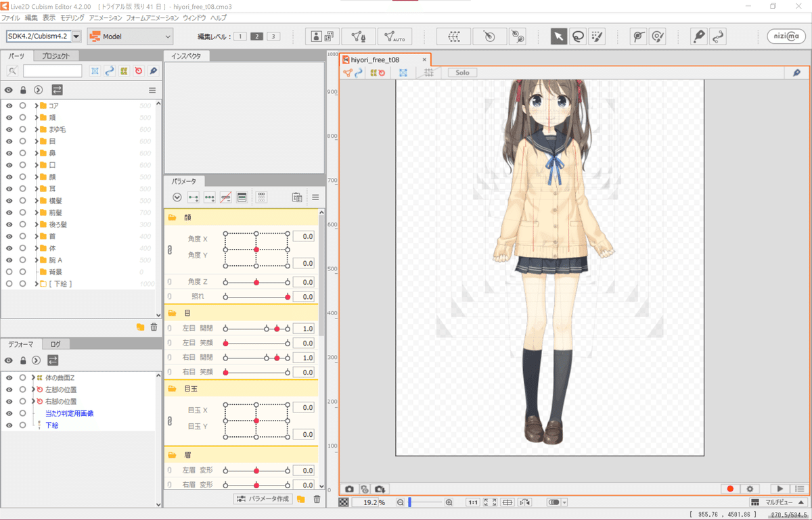Start recording with the red record button

[730, 489]
